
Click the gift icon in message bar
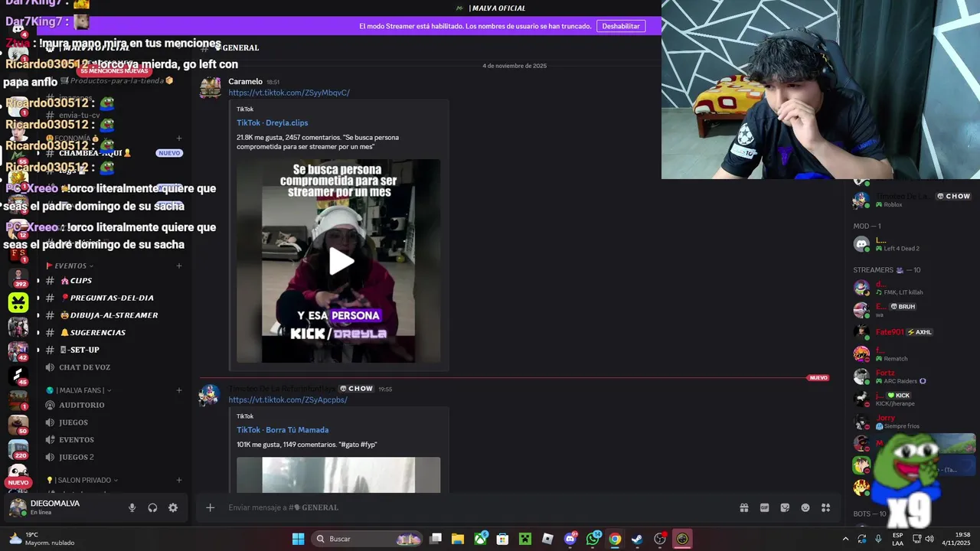743,507
